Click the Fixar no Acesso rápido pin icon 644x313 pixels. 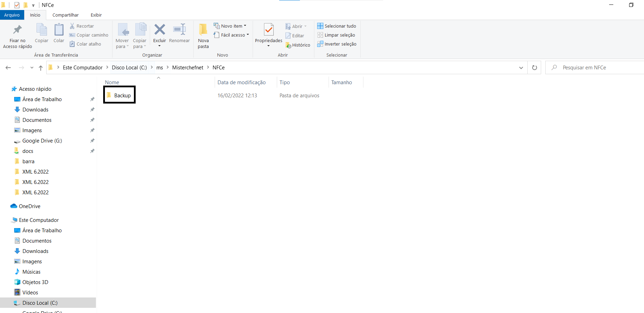(17, 30)
